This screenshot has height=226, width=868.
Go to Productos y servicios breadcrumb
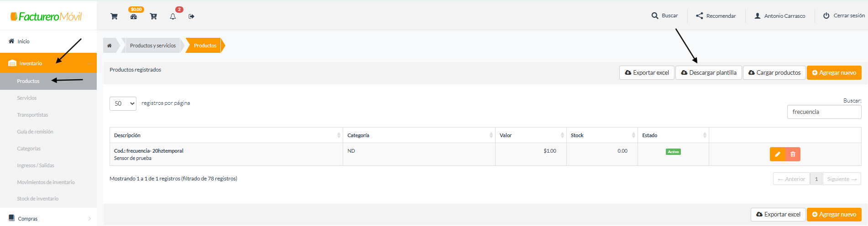(153, 46)
